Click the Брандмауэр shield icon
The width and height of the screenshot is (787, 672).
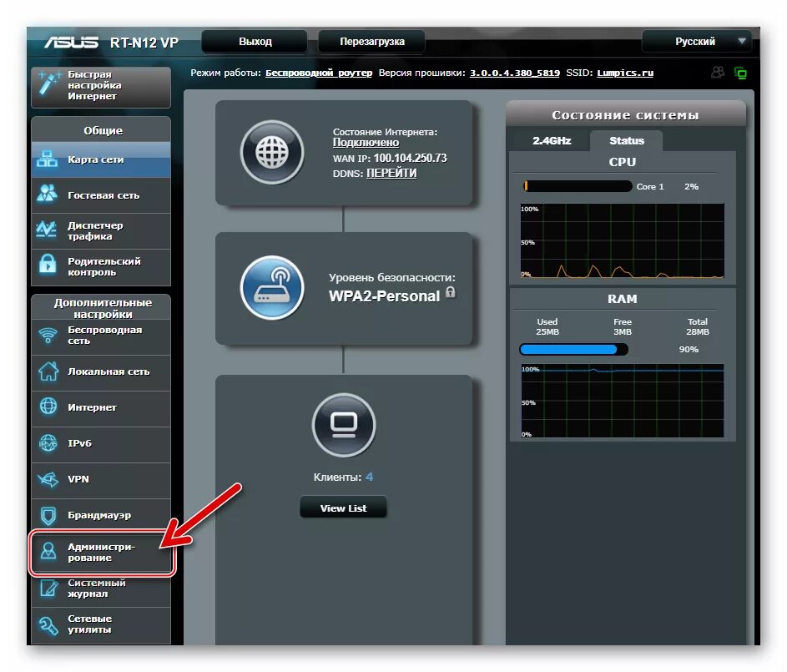pos(48,515)
